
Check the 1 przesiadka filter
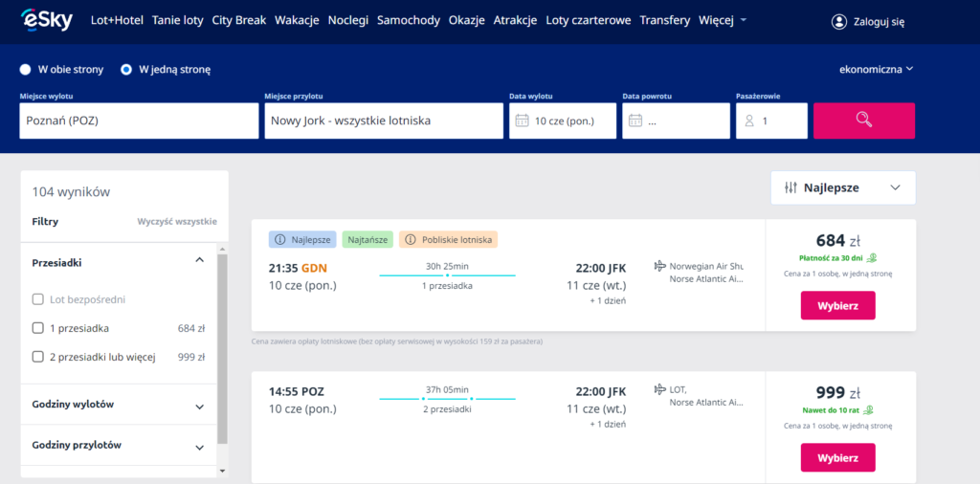[x=38, y=328]
